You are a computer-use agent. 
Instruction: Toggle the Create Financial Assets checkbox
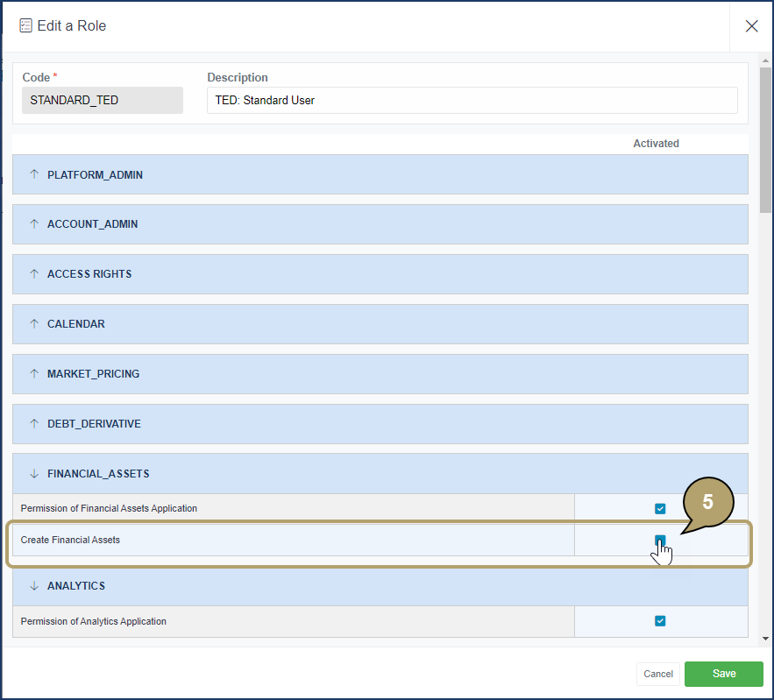(660, 541)
